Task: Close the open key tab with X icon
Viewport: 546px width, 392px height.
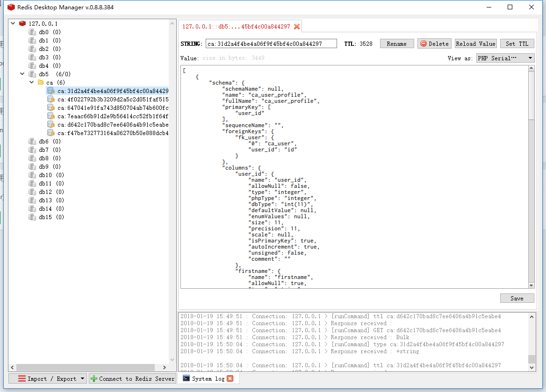Action: (x=297, y=27)
